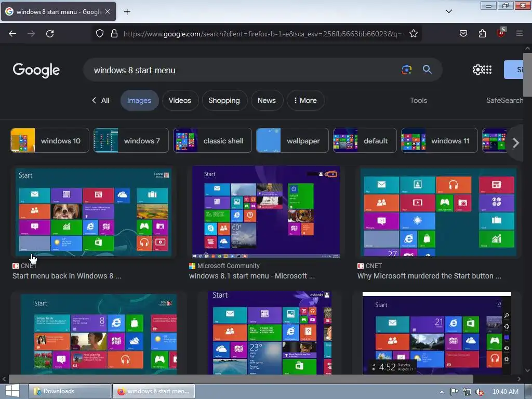Search by image with Google Lens
Image resolution: width=532 pixels, height=399 pixels.
406,70
